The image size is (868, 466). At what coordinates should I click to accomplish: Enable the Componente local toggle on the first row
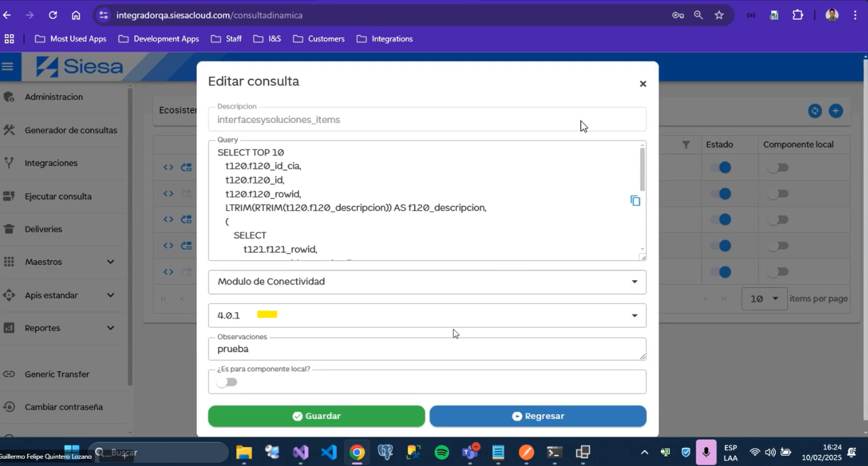(x=778, y=167)
